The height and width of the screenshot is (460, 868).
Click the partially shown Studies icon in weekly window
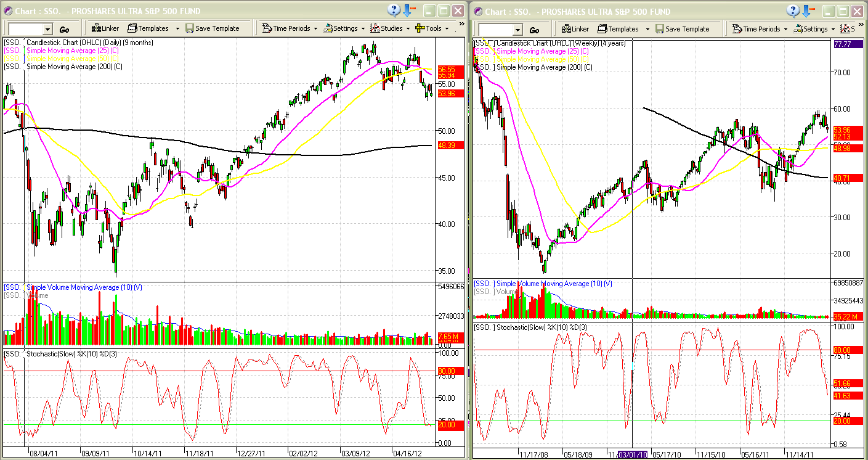(x=848, y=29)
